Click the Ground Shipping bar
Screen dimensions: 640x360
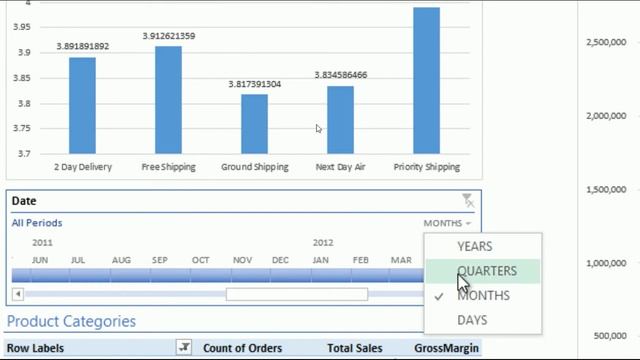click(255, 124)
